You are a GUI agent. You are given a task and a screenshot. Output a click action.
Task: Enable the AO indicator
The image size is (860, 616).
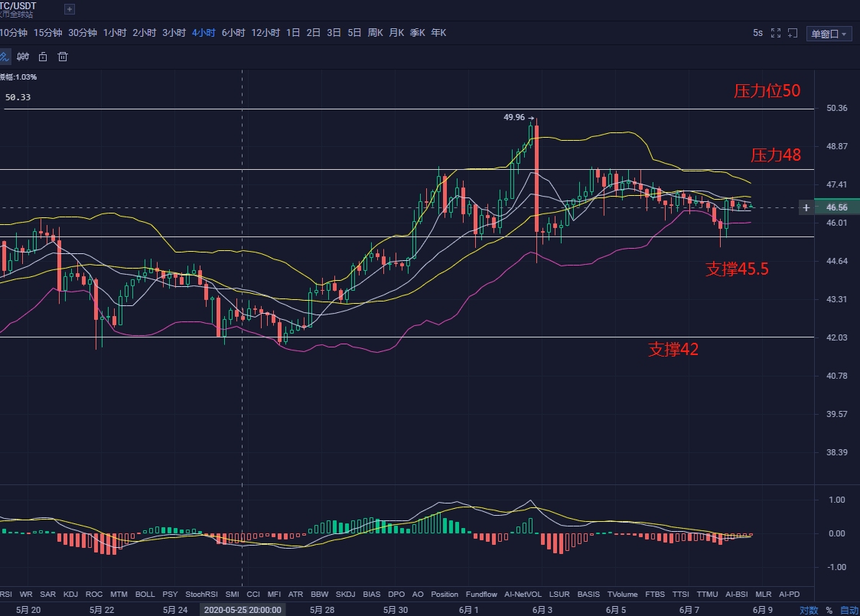(x=418, y=594)
